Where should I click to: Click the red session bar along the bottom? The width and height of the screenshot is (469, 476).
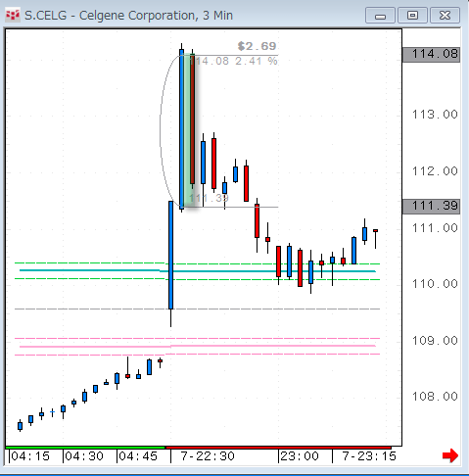pos(278,448)
